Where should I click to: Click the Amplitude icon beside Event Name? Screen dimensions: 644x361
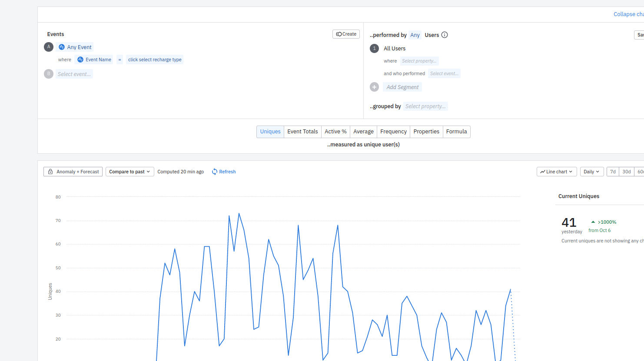80,60
